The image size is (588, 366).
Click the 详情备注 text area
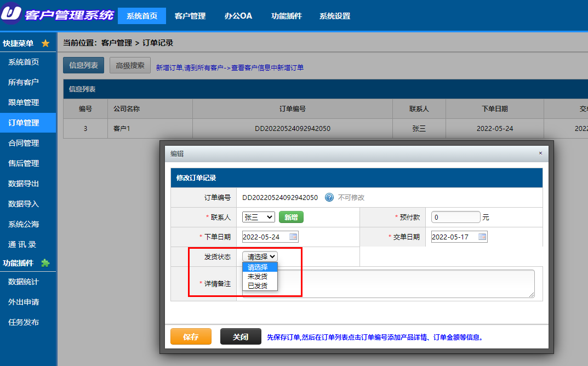pos(389,284)
